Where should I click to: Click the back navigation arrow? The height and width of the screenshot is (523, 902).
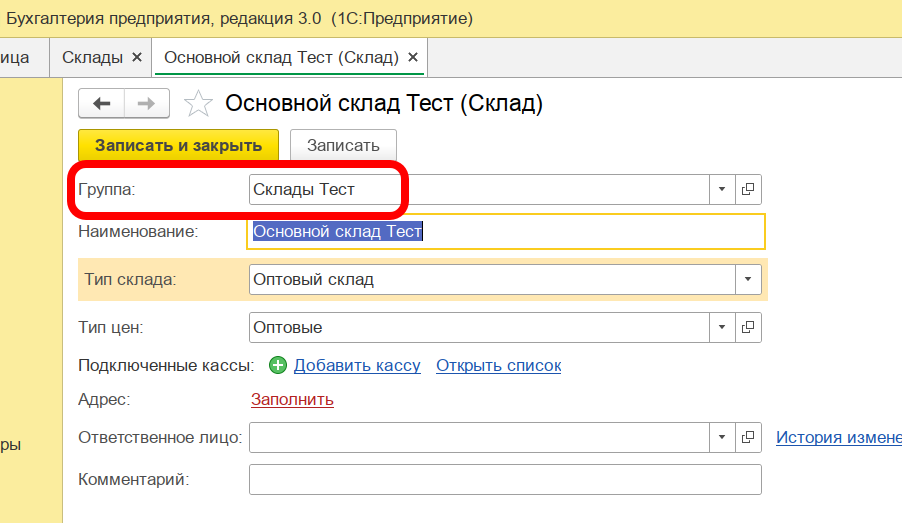click(x=101, y=103)
